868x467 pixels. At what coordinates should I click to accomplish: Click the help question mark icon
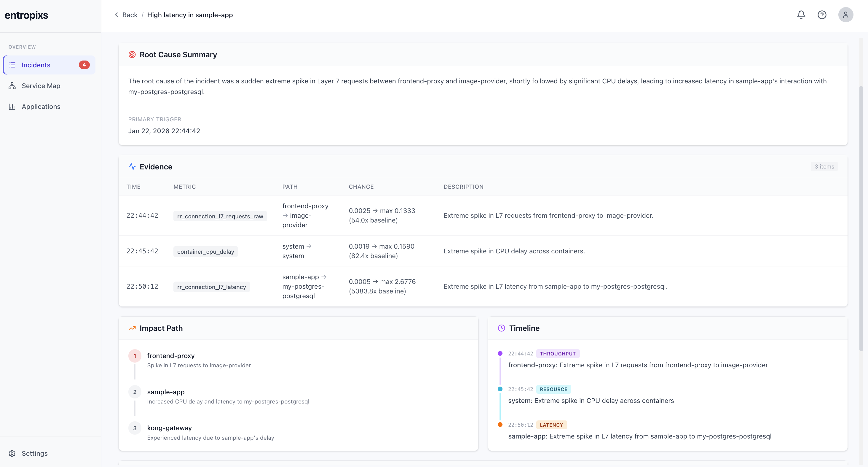(x=822, y=15)
